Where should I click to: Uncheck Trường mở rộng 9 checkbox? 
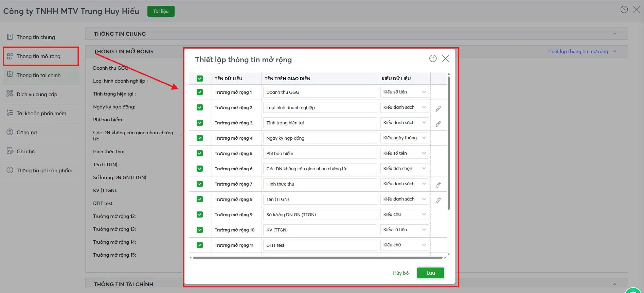point(200,214)
